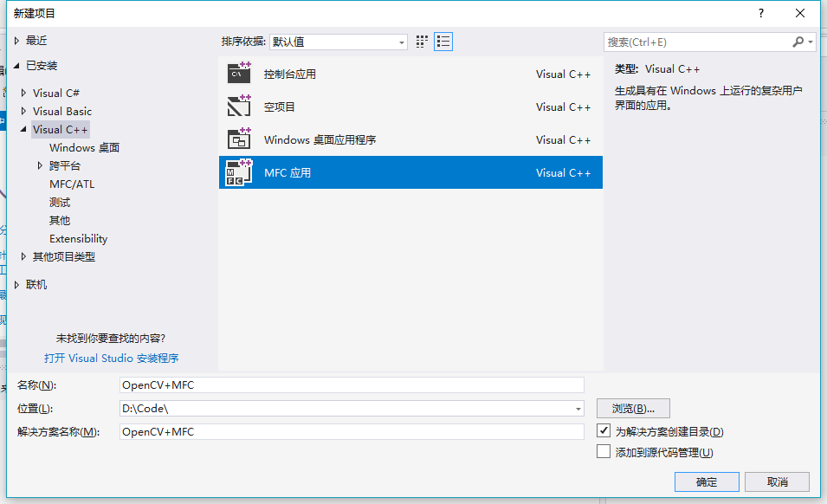This screenshot has height=504, width=827.
Task: Switch to small icons grid view
Action: [422, 42]
